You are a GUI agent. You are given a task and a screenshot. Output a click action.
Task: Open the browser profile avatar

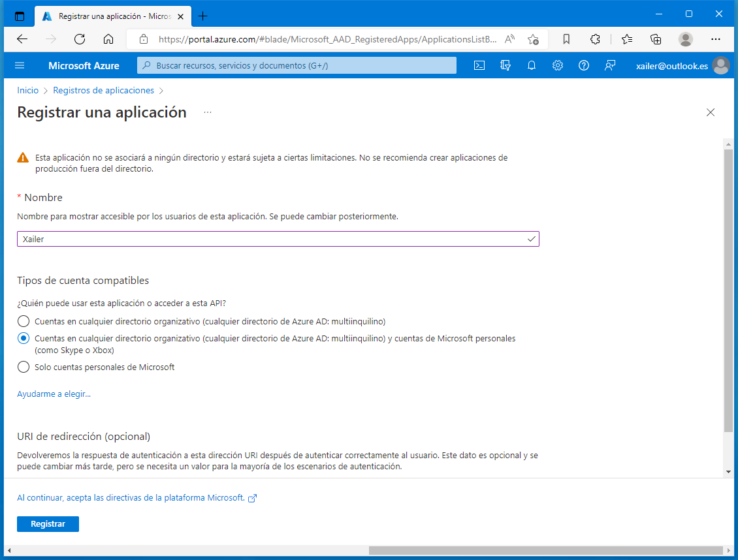(685, 39)
